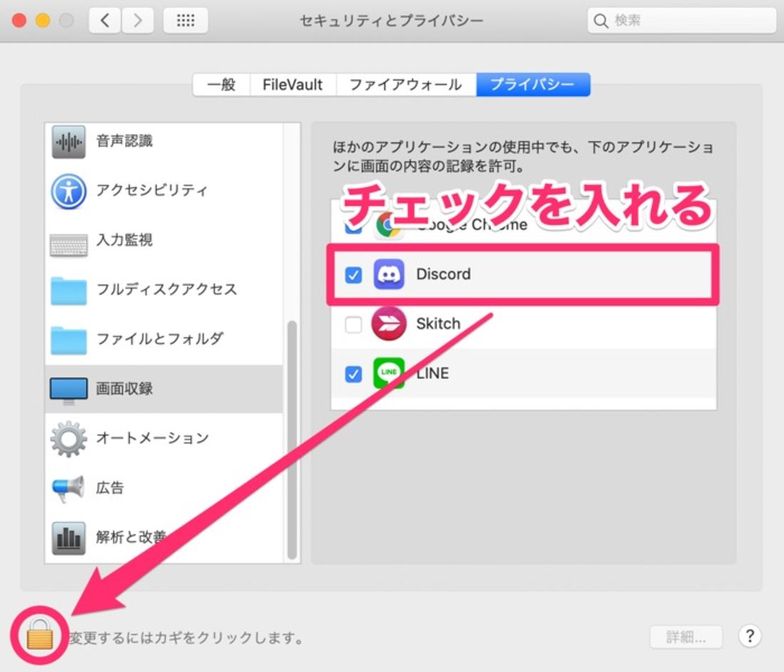Uncheck the LINE checkbox
Viewport: 784px width, 672px height.
[x=354, y=374]
